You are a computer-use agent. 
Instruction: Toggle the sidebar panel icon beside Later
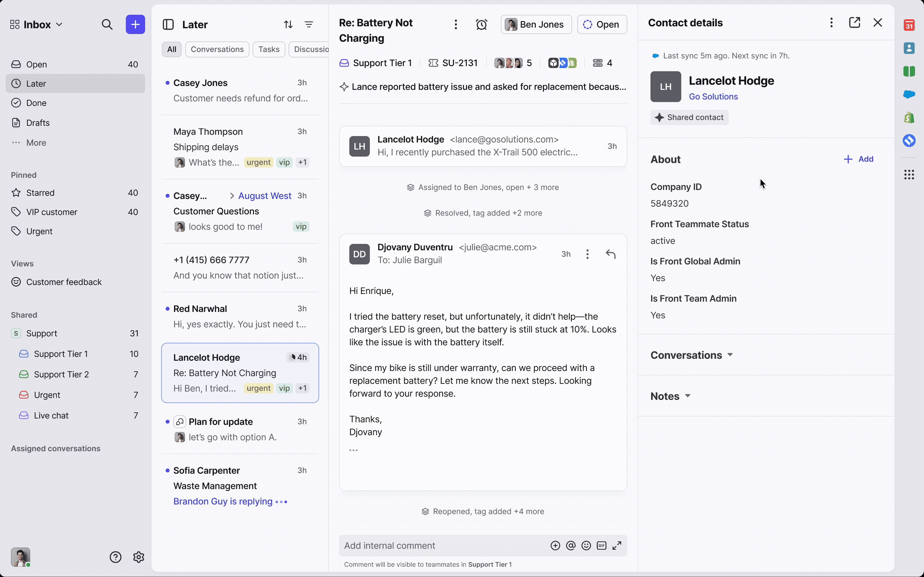(x=168, y=24)
